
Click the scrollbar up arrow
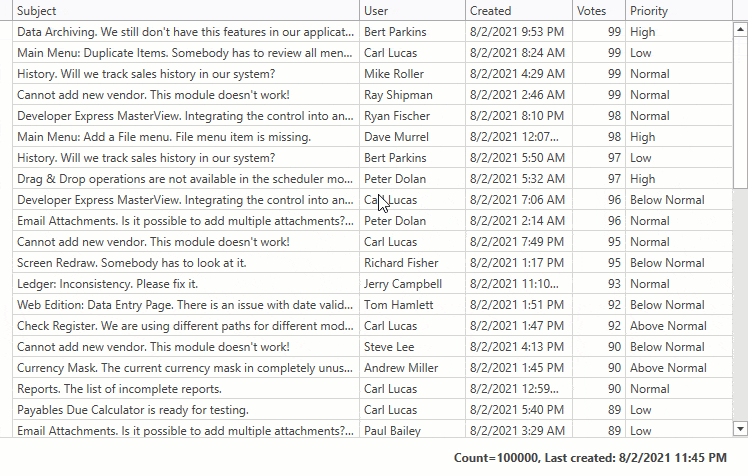click(x=740, y=31)
